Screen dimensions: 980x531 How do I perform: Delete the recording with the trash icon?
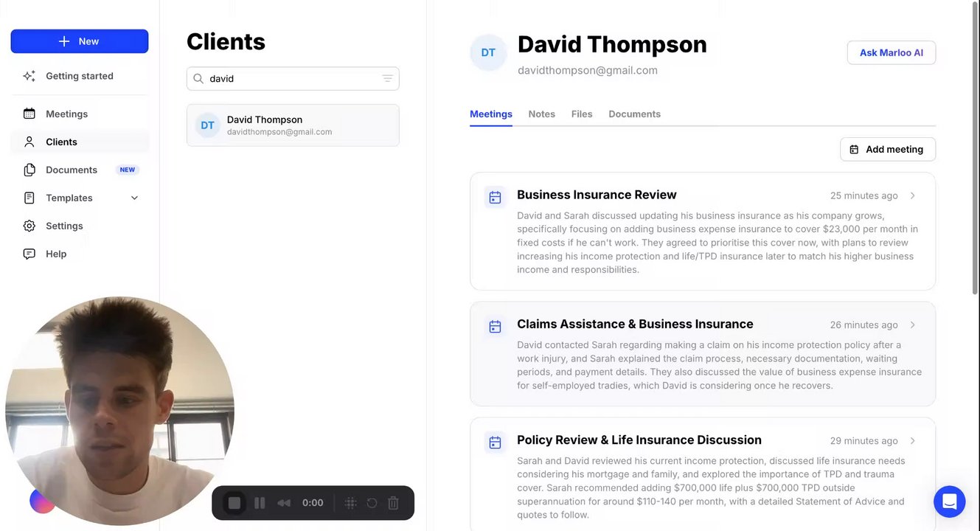click(x=394, y=503)
